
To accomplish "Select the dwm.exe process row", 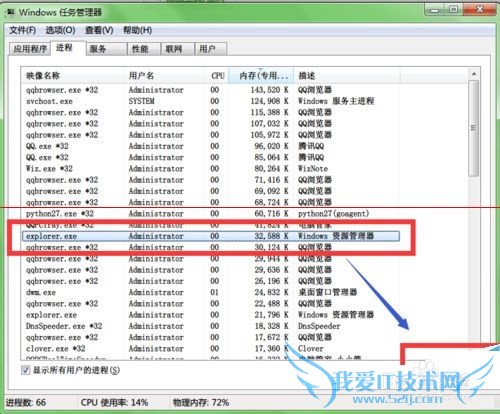I will tap(211, 292).
